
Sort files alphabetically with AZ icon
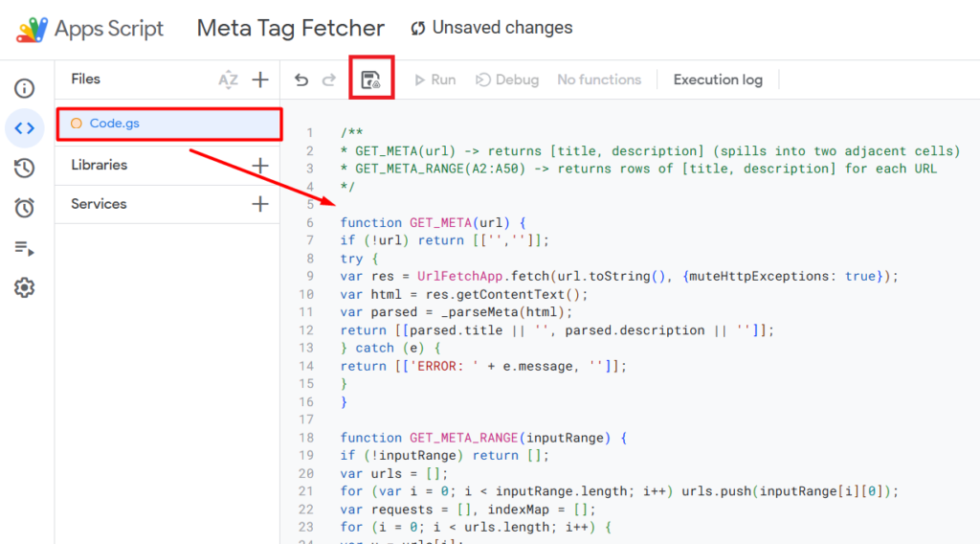pos(228,79)
